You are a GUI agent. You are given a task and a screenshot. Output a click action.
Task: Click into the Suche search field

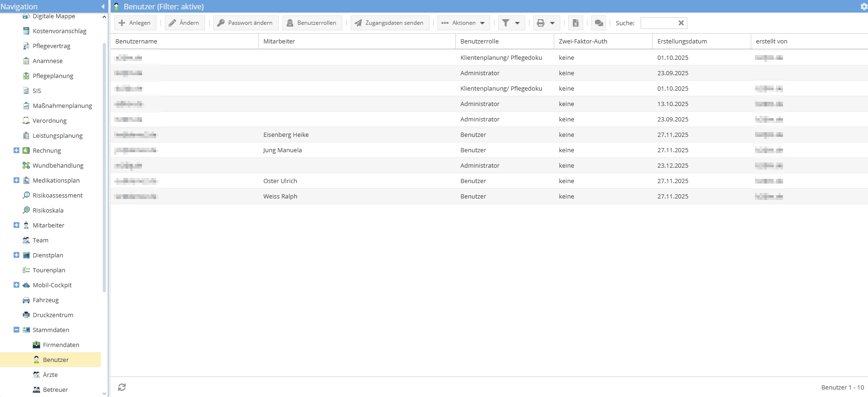tap(658, 23)
